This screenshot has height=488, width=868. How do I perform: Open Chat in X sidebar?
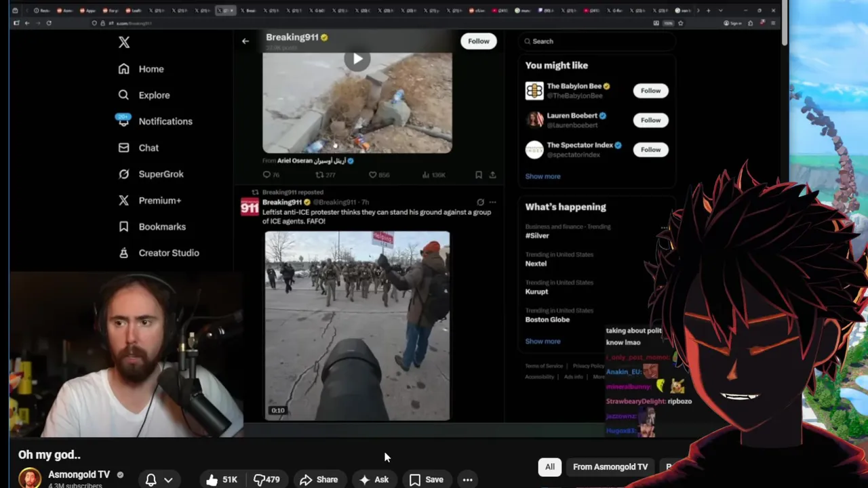tap(138, 148)
